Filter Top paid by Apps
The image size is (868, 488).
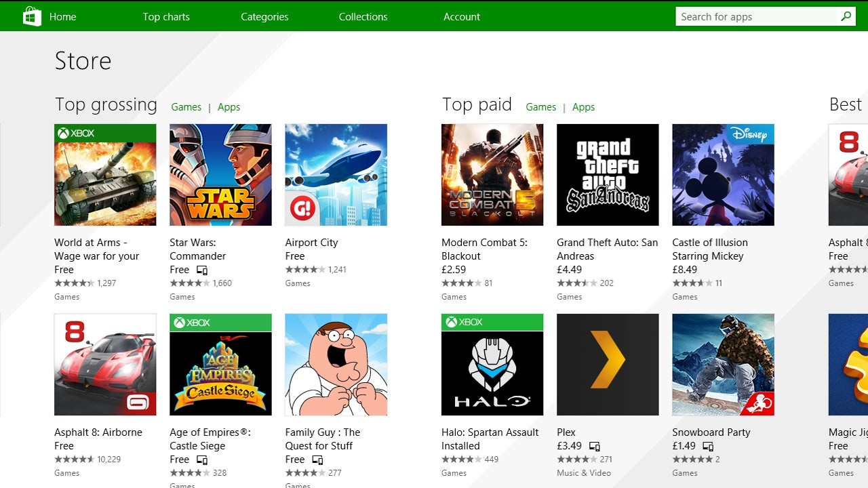pyautogui.click(x=583, y=107)
